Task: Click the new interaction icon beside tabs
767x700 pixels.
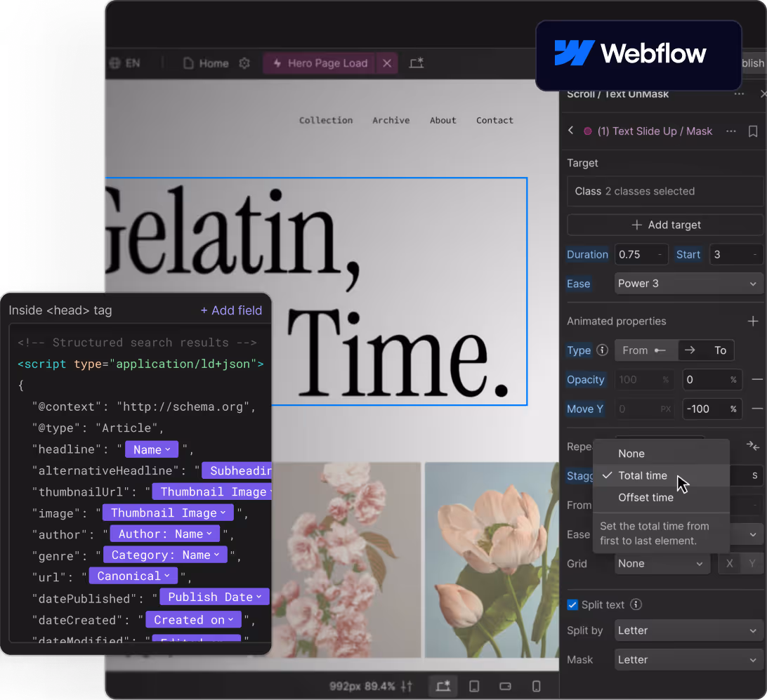Action: tap(417, 64)
